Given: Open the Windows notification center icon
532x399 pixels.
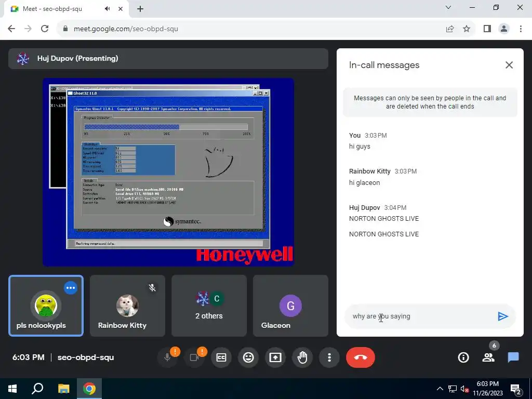Looking at the screenshot, I should click(516, 389).
